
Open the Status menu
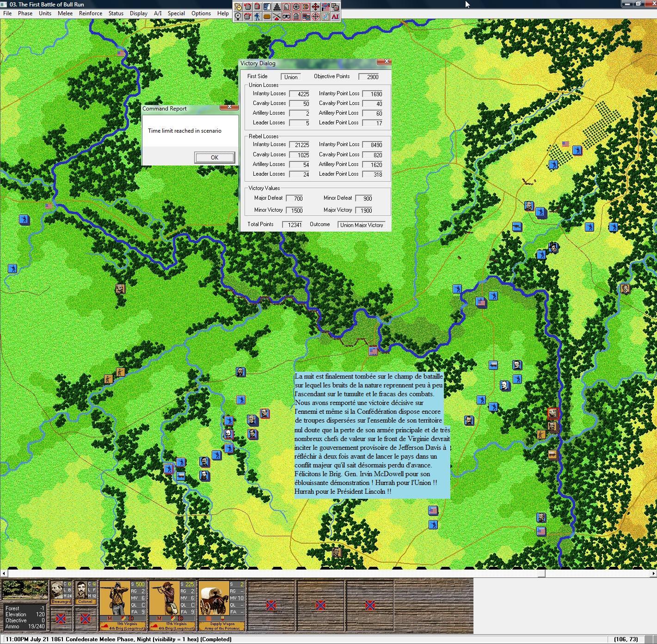pos(116,13)
